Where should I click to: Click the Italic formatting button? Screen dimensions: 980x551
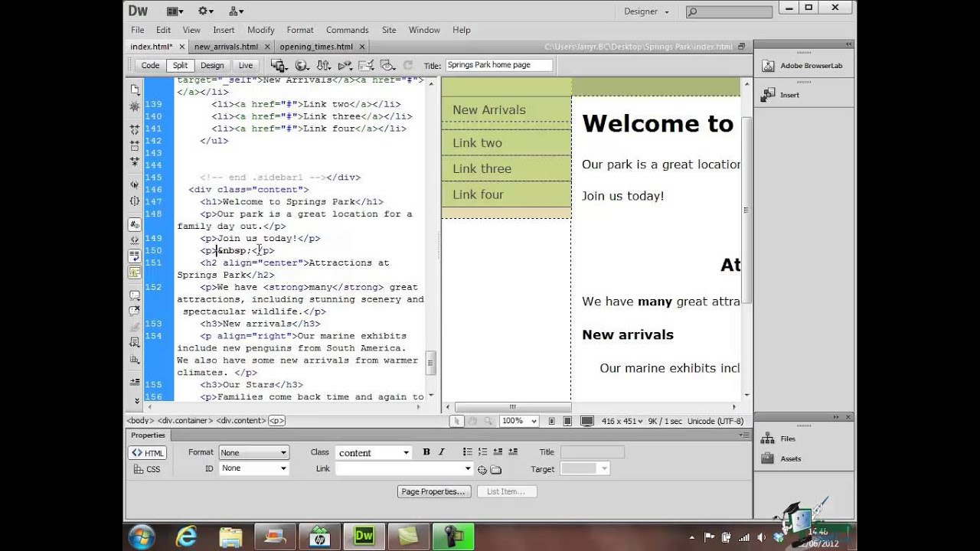click(441, 452)
